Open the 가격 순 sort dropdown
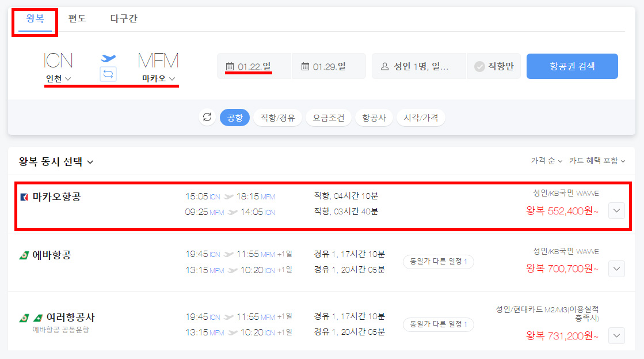 (546, 161)
